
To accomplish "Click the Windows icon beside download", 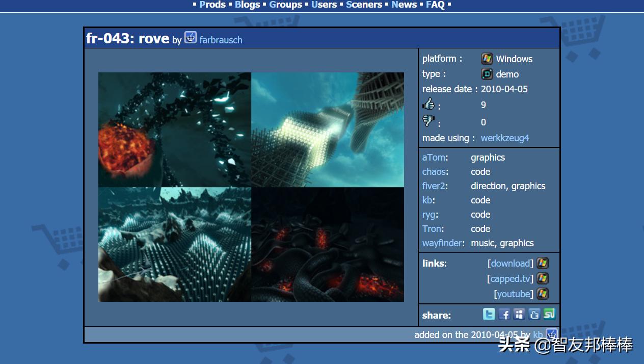I will click(x=543, y=263).
